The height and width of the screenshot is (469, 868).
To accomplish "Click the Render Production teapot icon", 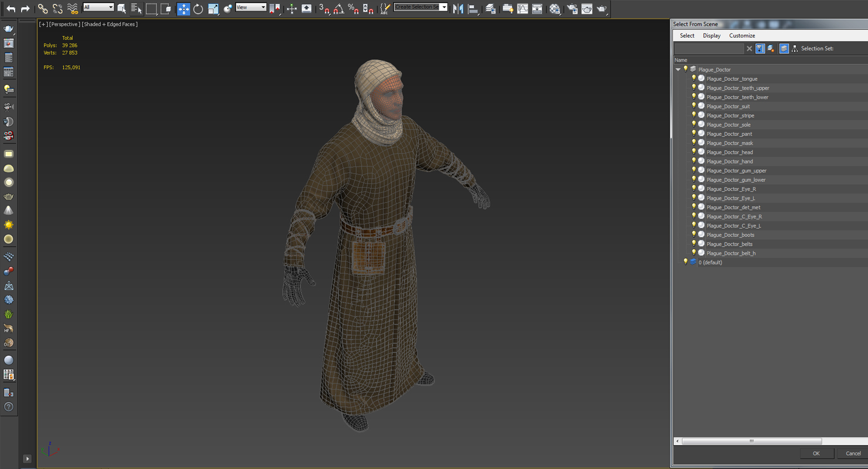I will click(x=602, y=8).
